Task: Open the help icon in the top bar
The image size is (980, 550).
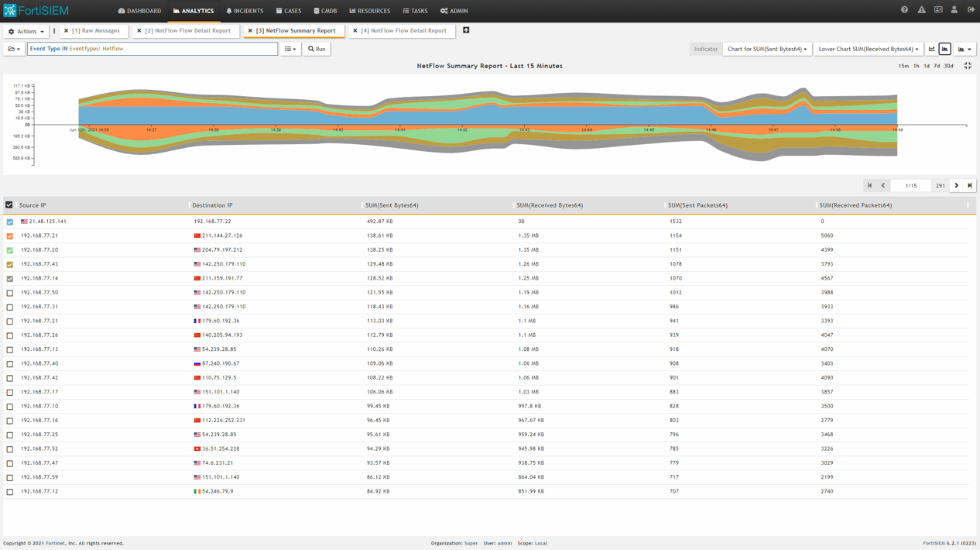Action: 904,10
